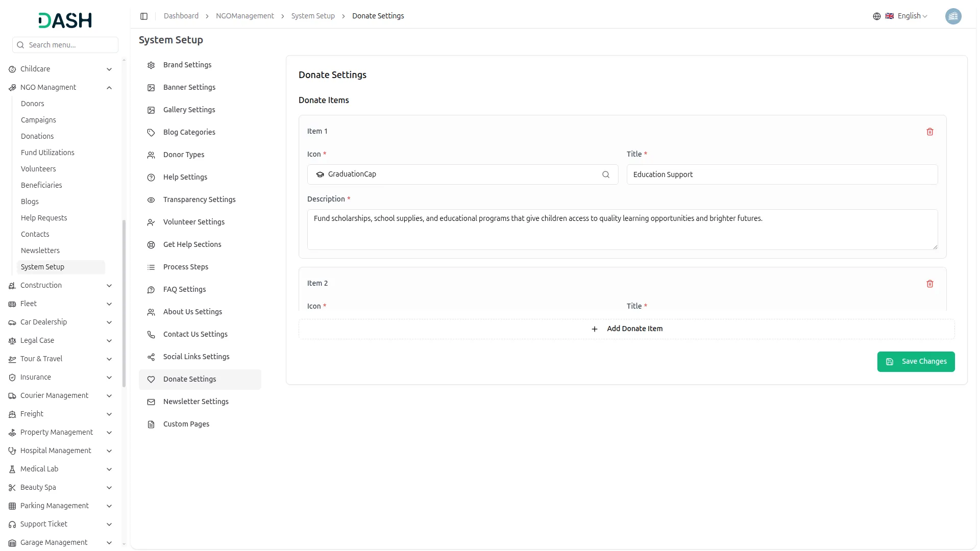The image size is (980, 551).
Task: Select Donor Types settings menu item
Action: coord(183,155)
